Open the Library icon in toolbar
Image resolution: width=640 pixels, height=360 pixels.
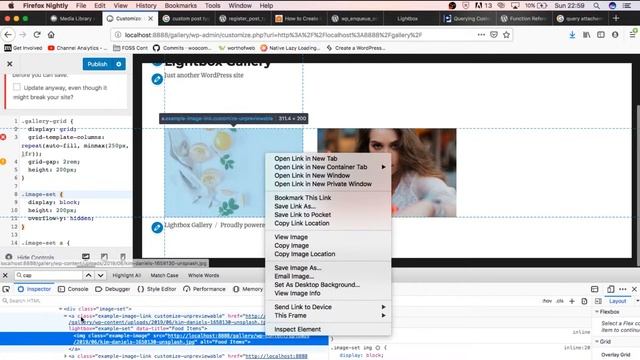587,35
